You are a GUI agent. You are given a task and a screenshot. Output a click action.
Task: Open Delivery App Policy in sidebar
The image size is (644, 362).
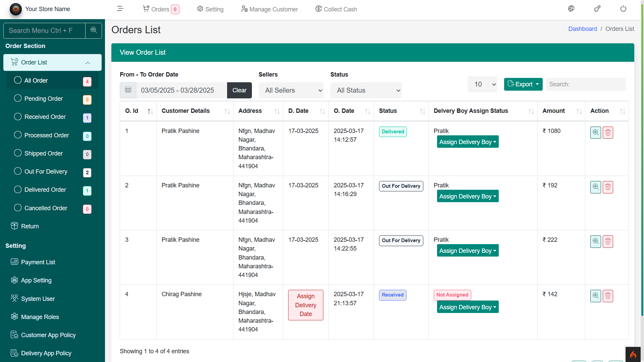pyautogui.click(x=52, y=353)
